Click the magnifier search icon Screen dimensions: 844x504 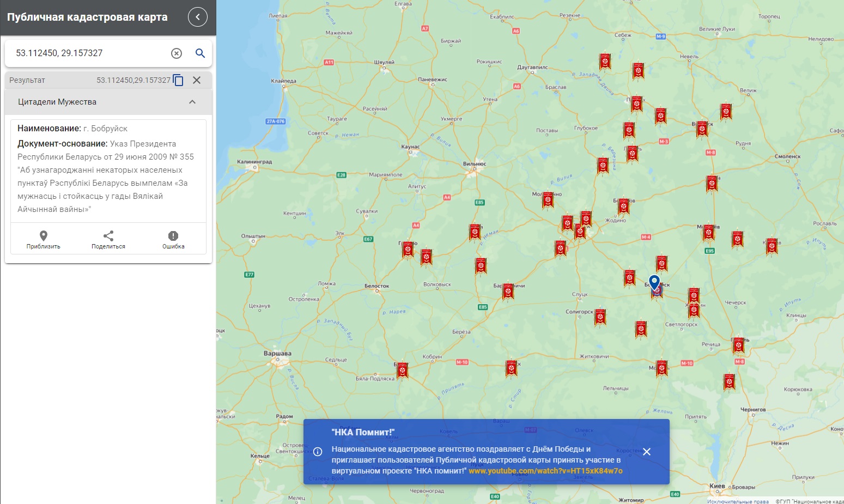[x=200, y=53]
